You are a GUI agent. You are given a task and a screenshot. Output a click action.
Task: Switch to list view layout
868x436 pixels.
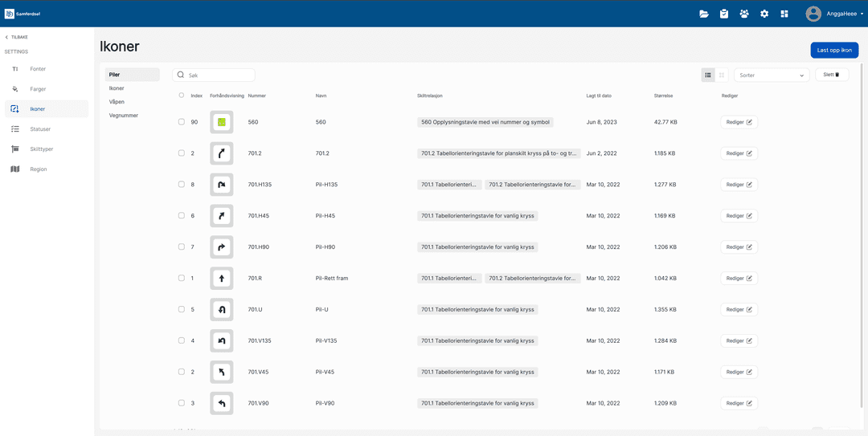[708, 75]
